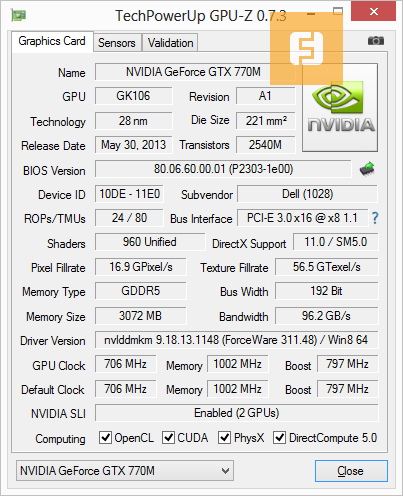Click the Die Size field 221 mm²
403x496 pixels.
(x=266, y=121)
